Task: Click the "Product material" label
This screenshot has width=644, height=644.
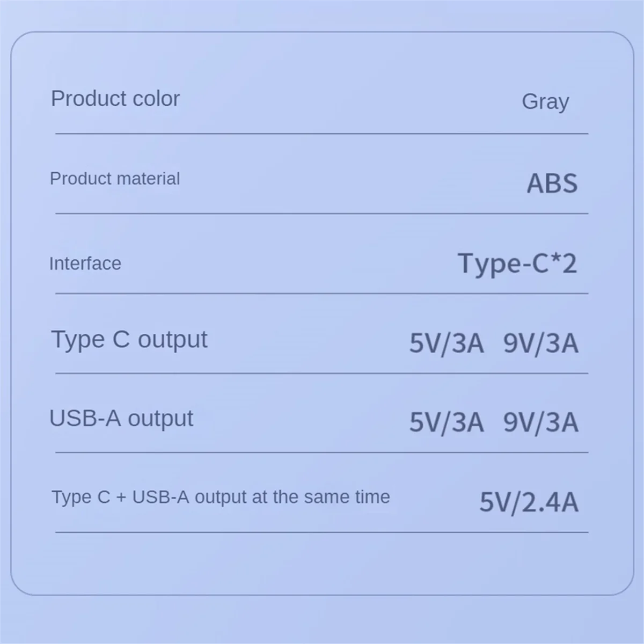Action: click(115, 179)
